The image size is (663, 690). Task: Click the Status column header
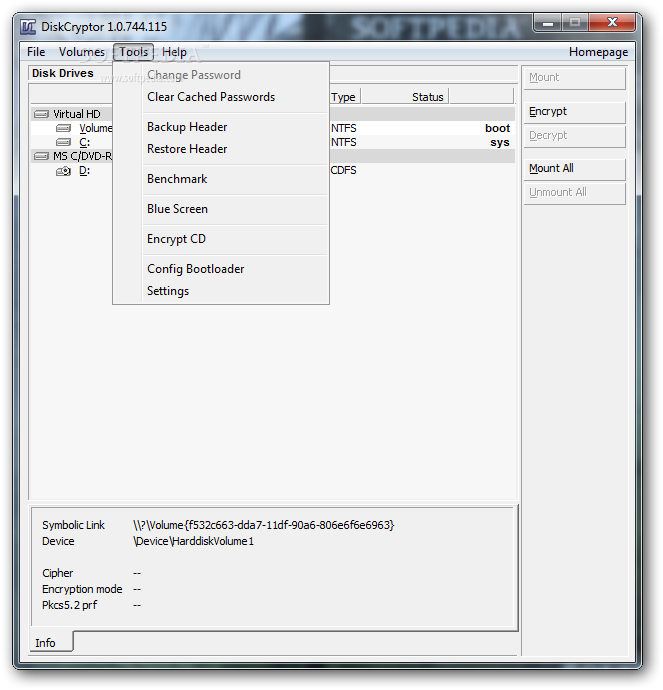pos(405,97)
